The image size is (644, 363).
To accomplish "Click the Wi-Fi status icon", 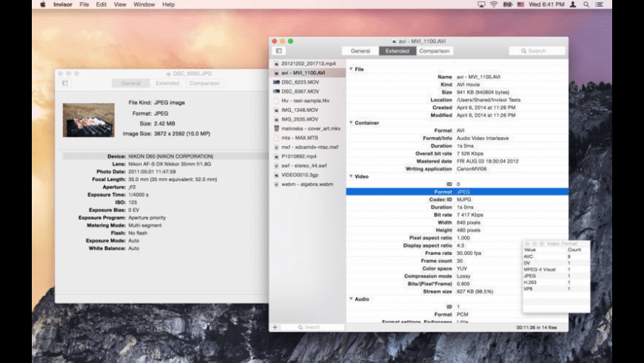I will click(x=493, y=4).
